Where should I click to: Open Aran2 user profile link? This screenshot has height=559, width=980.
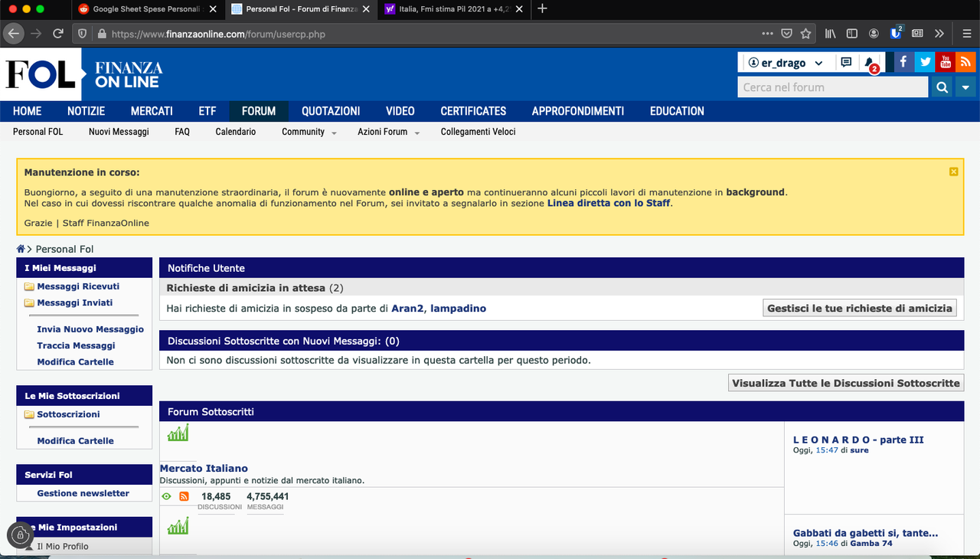click(x=407, y=309)
